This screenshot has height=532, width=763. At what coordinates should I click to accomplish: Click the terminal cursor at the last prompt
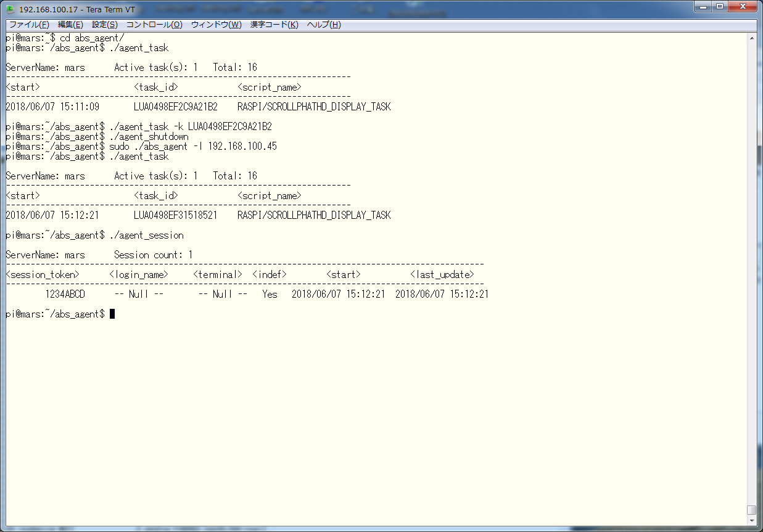(112, 314)
